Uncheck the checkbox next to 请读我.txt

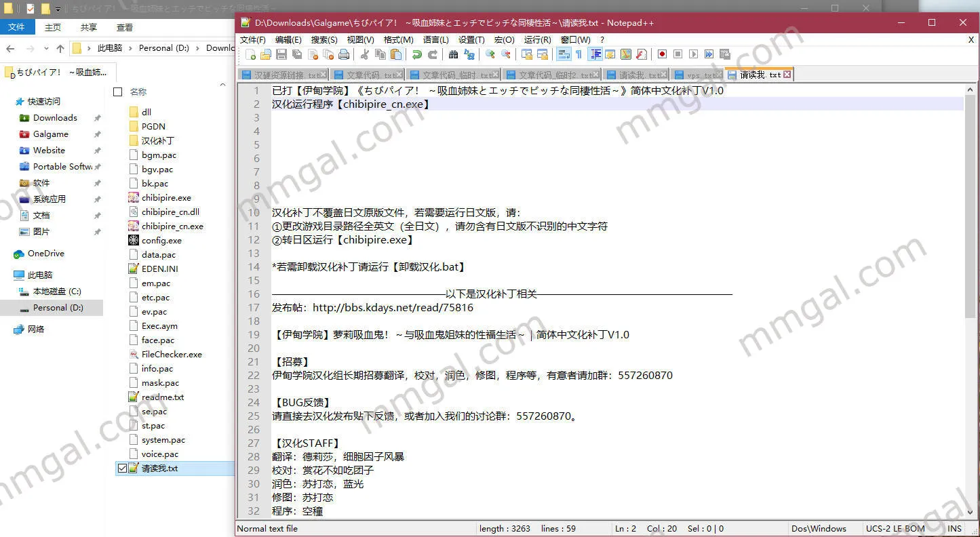[122, 469]
